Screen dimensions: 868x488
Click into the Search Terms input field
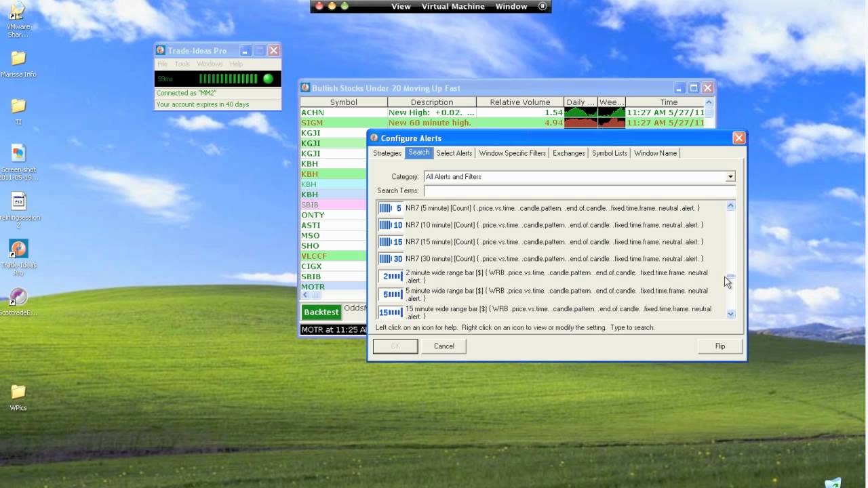point(580,190)
